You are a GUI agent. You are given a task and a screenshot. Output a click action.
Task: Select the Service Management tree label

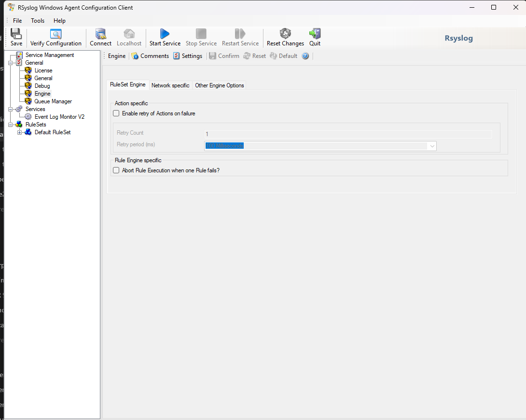(x=50, y=55)
